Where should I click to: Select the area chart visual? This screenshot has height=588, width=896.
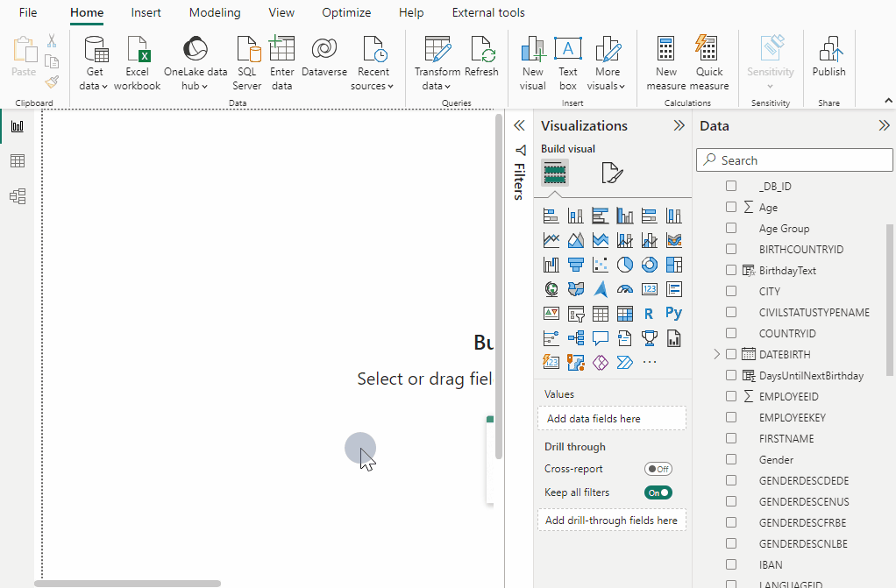(x=575, y=240)
